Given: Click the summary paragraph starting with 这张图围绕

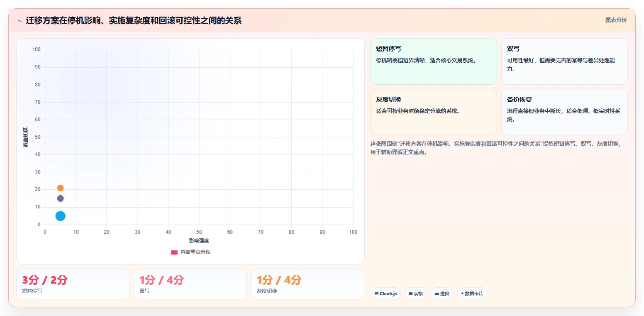Looking at the screenshot, I should (x=496, y=148).
